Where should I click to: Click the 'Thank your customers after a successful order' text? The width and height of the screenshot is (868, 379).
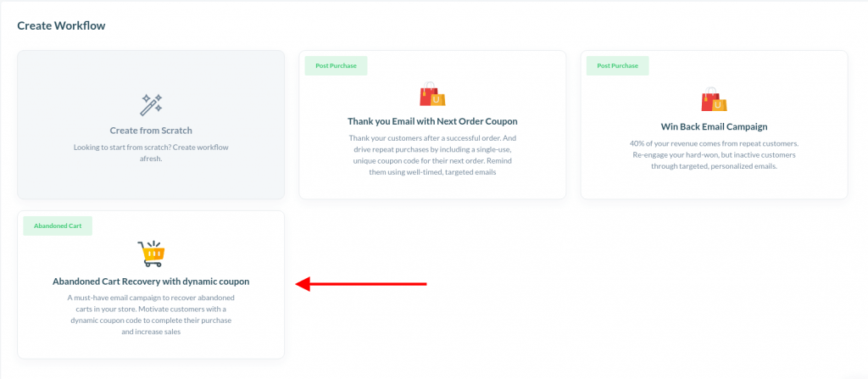tap(432, 155)
